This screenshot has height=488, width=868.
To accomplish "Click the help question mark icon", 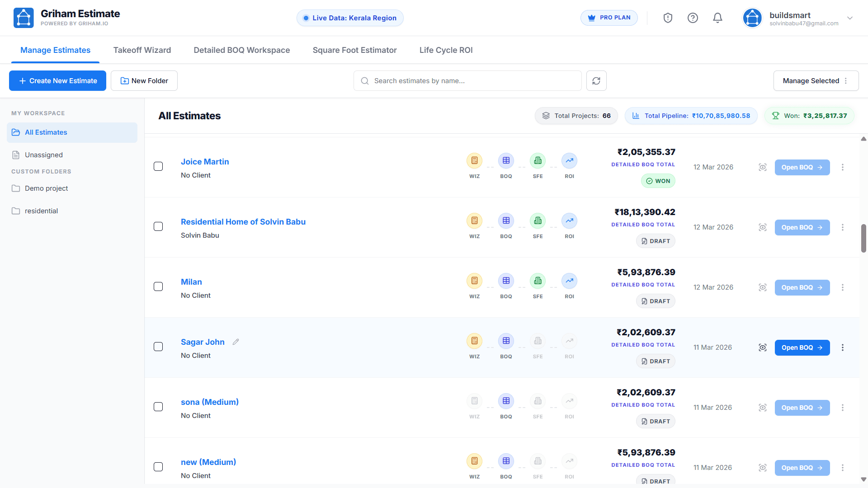I will click(693, 18).
